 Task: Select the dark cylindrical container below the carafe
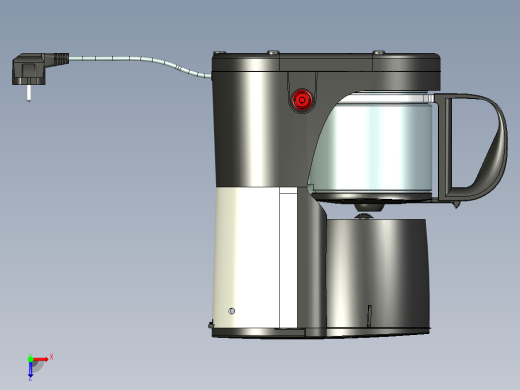[x=377, y=273]
